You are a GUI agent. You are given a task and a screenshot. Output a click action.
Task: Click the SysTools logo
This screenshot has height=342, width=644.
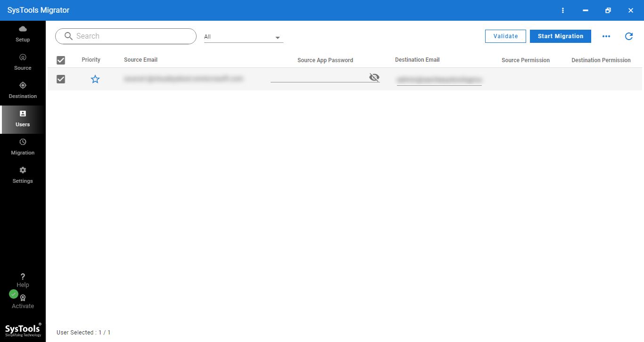click(23, 329)
